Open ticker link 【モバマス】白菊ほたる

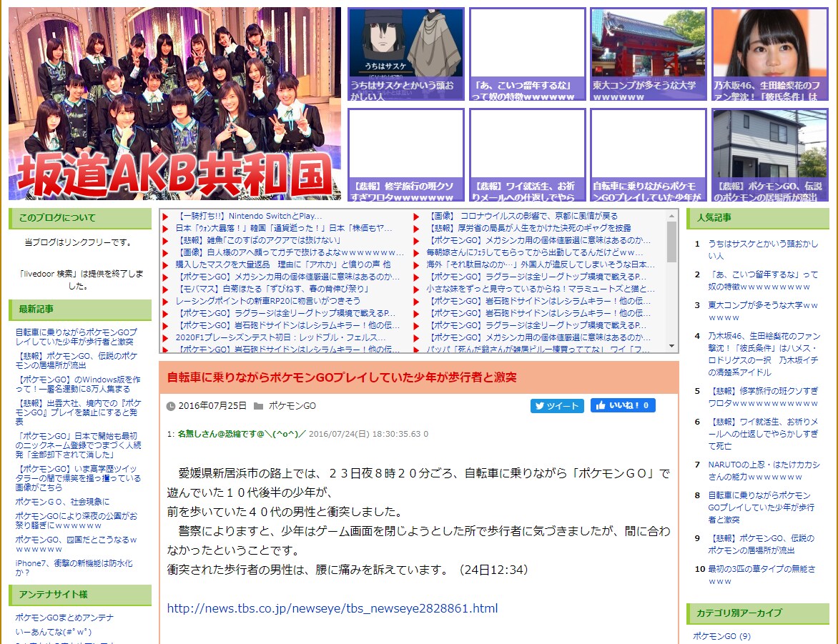tap(272, 289)
